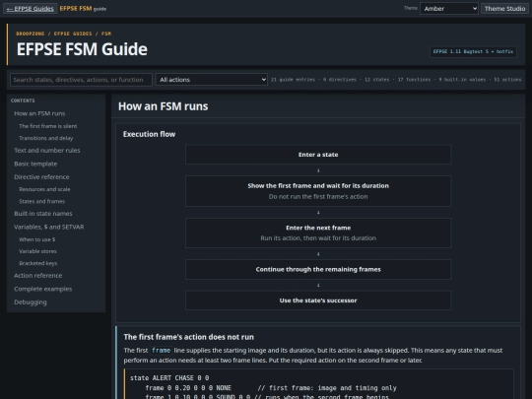The width and height of the screenshot is (532, 399).
Task: Click the inline frame code keyword
Action: 161,350
